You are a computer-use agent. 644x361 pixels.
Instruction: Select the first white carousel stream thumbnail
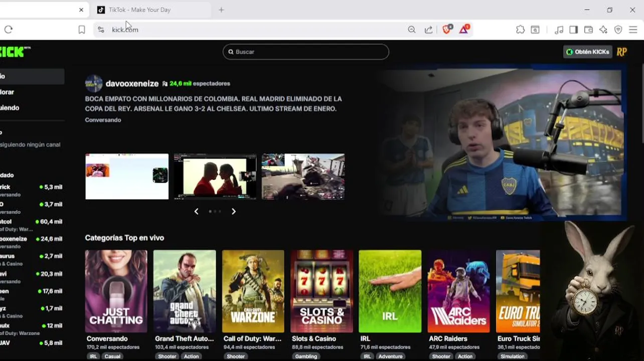click(x=127, y=176)
